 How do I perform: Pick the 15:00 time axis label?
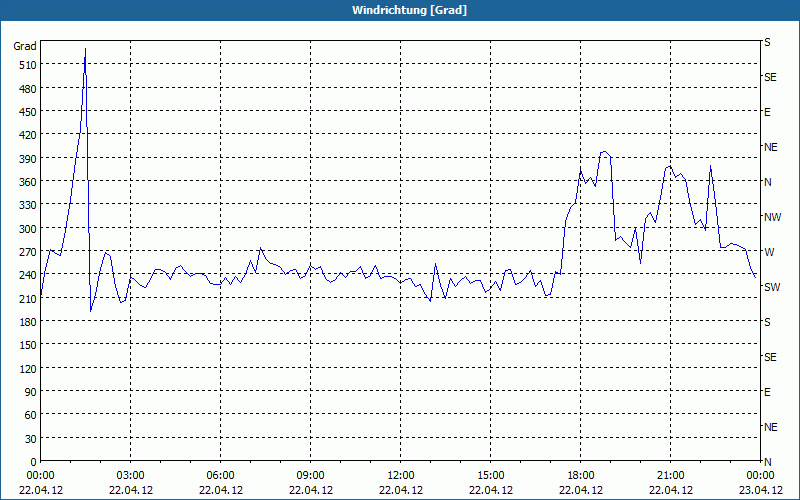pyautogui.click(x=491, y=476)
